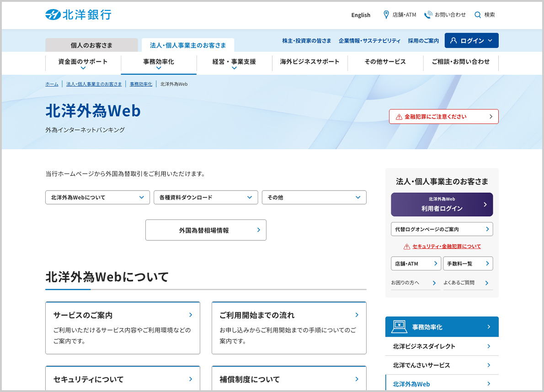Open サービスのご案内 card

[123, 328]
